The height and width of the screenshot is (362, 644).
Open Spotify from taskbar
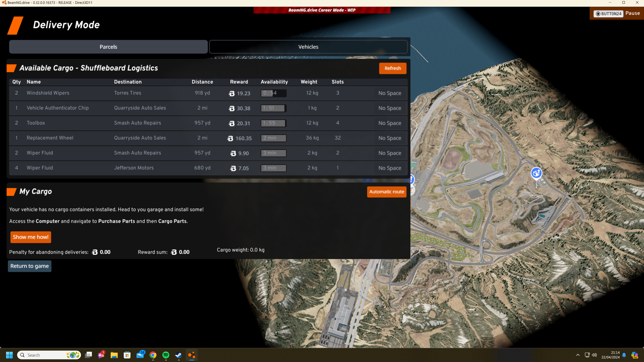[166, 355]
